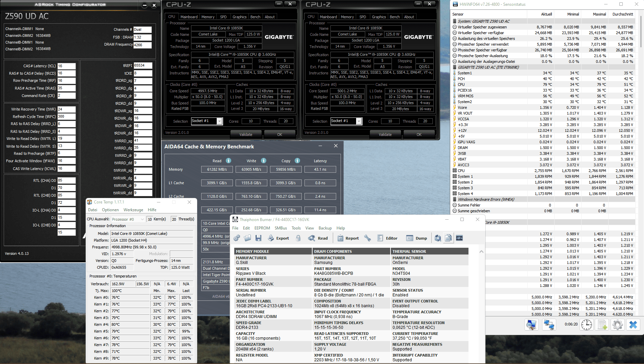Viewport: 644px width, 364px height.
Task: Click the Durchschnitt column header in HWiNFO
Action: tap(622, 14)
